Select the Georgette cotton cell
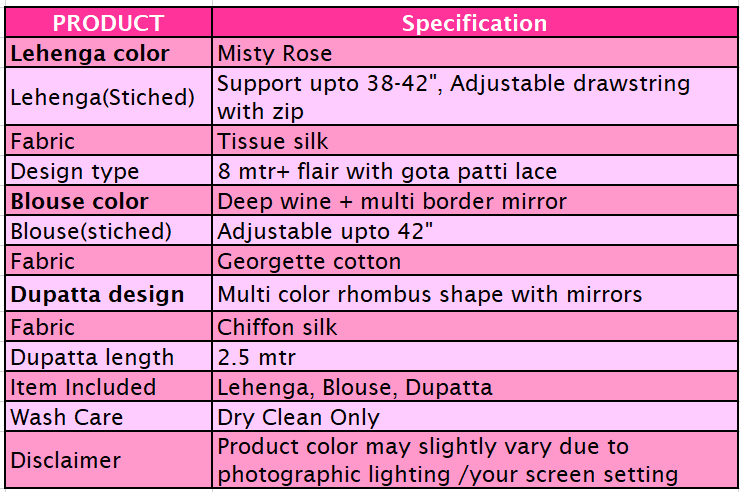This screenshot has height=492, width=740. click(x=475, y=260)
